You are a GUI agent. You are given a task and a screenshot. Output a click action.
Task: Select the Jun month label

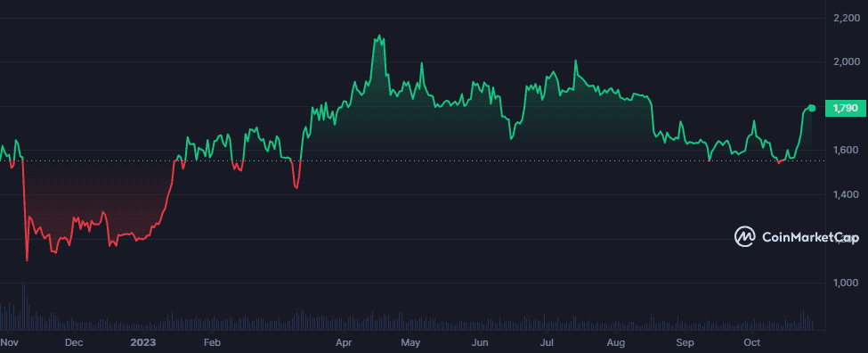point(482,342)
